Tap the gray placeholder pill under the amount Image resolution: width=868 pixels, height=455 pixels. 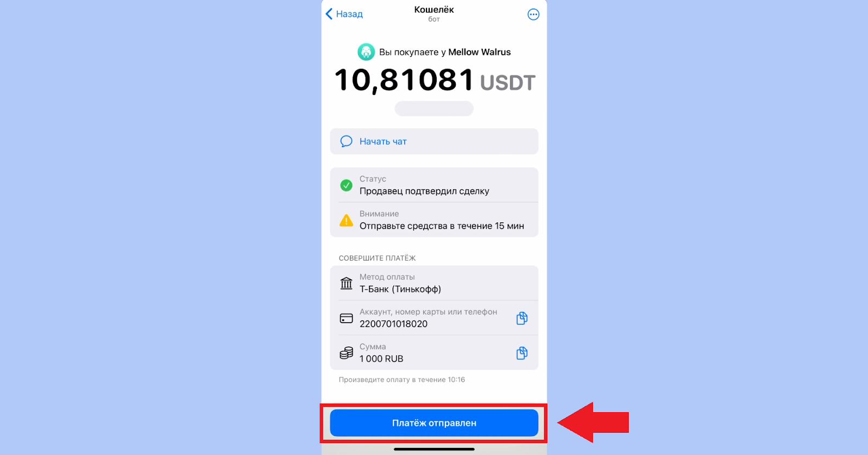point(434,108)
